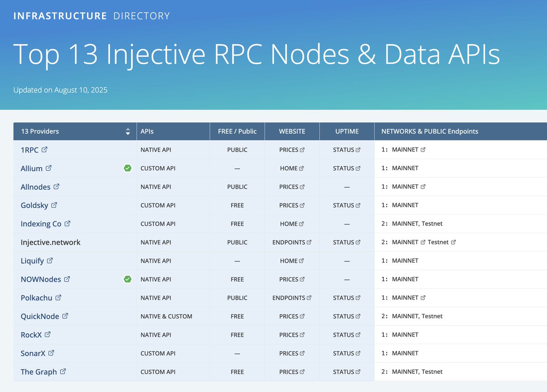Open the PRICES link for RockX
Viewport: 547px width, 392px height.
[292, 335]
